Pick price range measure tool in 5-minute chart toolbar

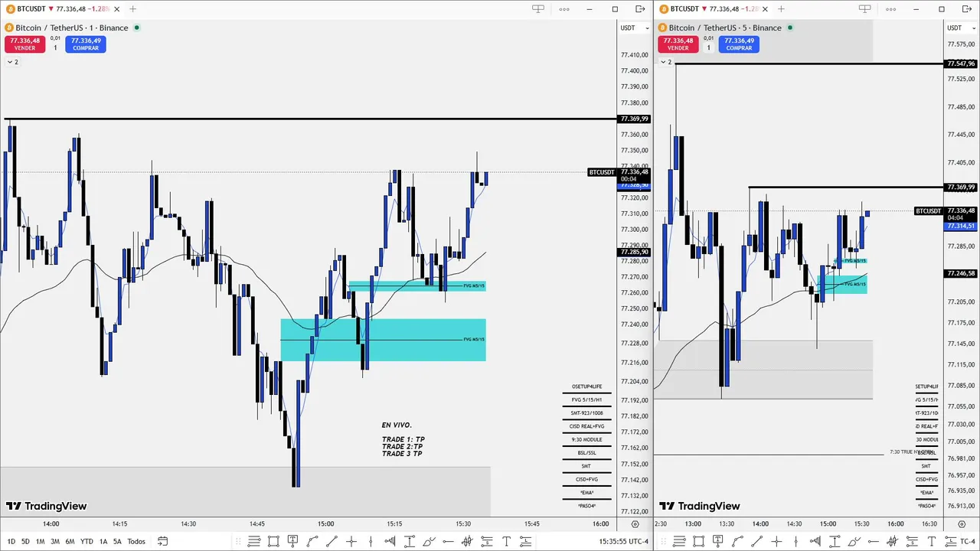(x=835, y=541)
